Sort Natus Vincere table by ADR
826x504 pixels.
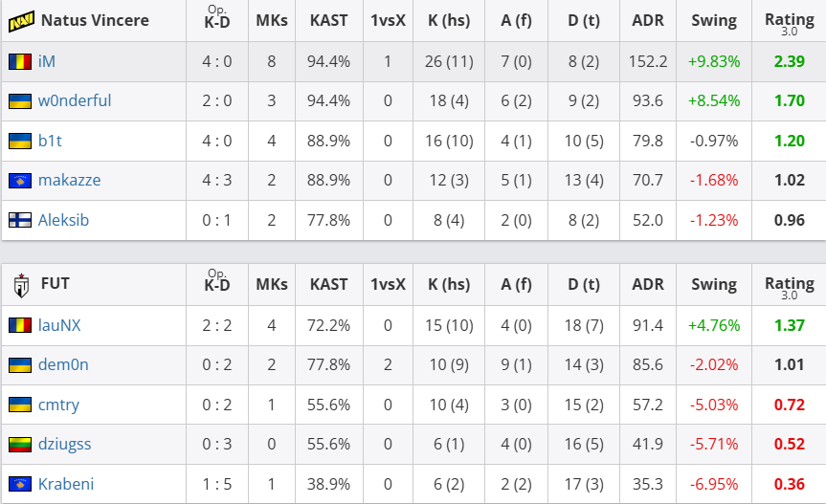(x=648, y=20)
